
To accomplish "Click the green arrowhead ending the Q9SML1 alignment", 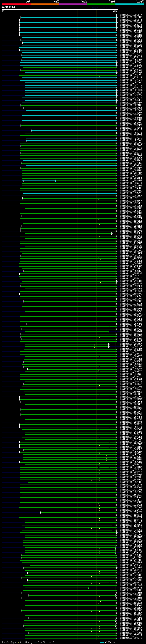I will pyautogui.click(x=112, y=233).
